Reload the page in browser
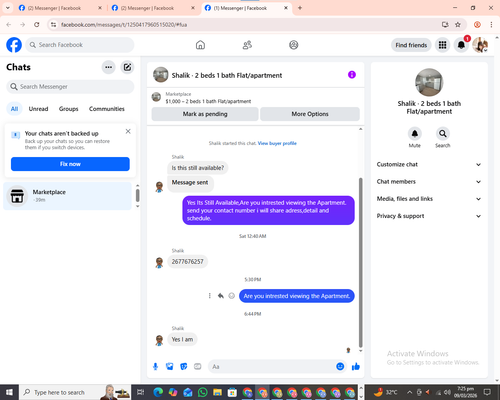The image size is (500, 400). click(x=37, y=25)
